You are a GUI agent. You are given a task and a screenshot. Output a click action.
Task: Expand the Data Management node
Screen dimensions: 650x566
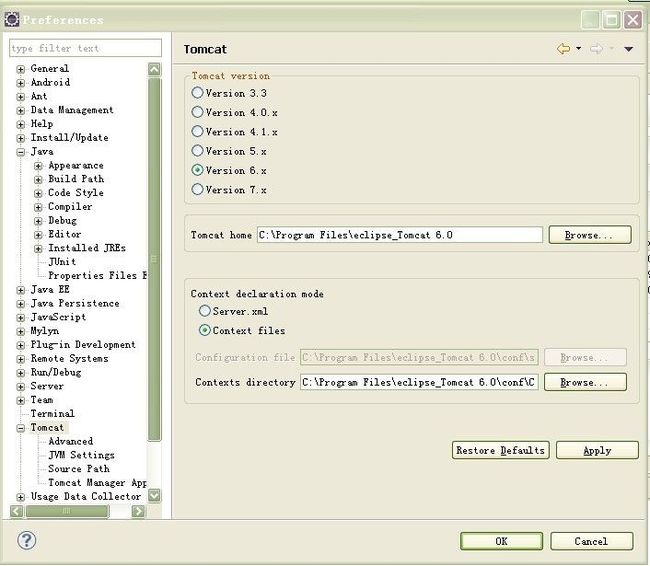pyautogui.click(x=20, y=111)
